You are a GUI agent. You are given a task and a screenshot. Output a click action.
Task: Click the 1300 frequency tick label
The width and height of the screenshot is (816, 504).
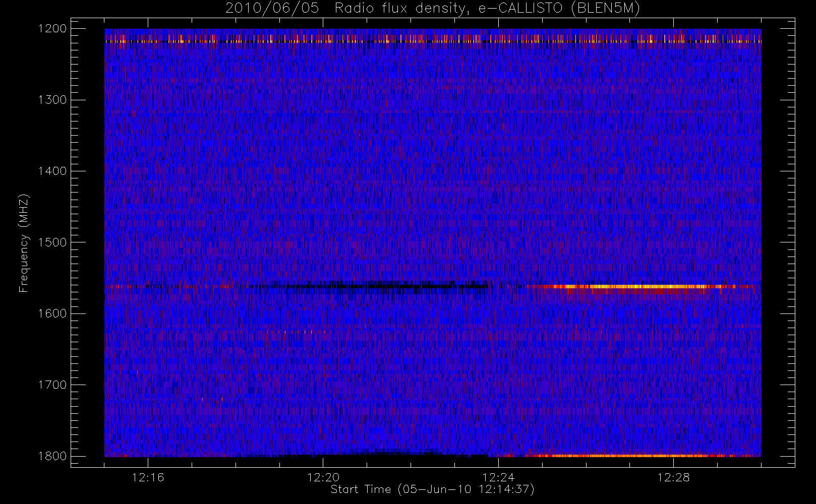[x=52, y=100]
